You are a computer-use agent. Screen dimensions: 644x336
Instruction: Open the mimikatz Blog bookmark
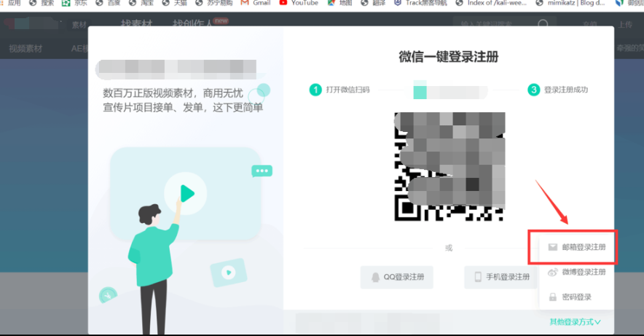coord(570,3)
